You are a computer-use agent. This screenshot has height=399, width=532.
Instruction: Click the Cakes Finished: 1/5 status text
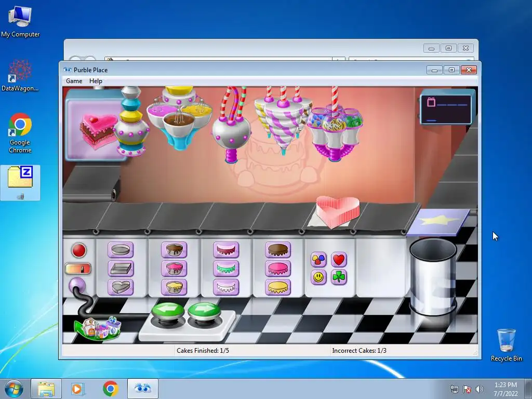click(x=203, y=351)
